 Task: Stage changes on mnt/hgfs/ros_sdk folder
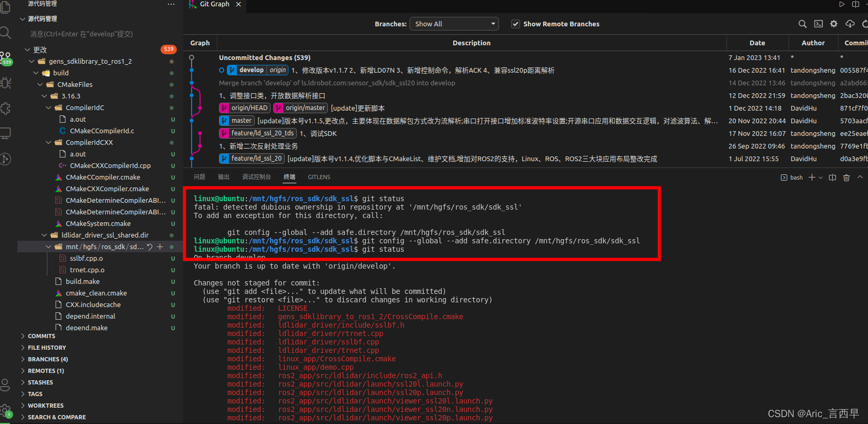click(160, 246)
